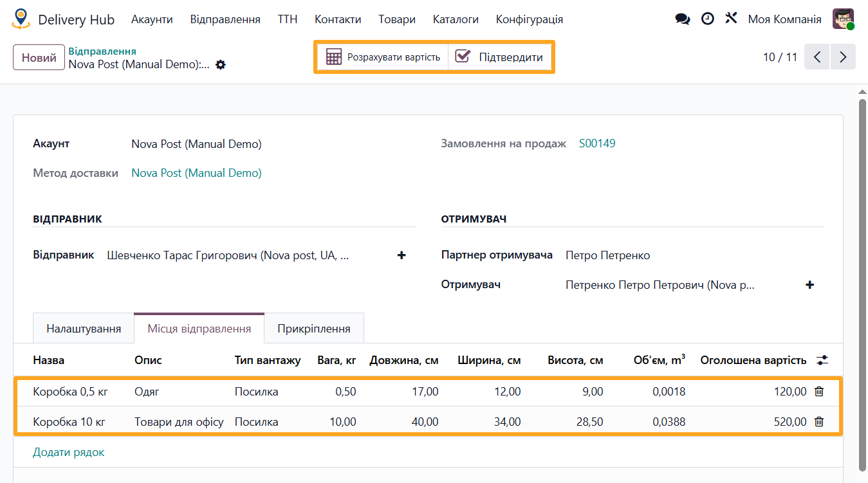Click the Одяг description cell
This screenshot has height=483, width=868.
(147, 391)
